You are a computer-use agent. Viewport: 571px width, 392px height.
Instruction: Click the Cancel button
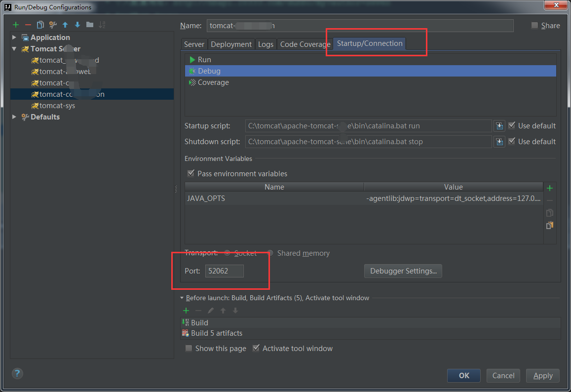[503, 376]
